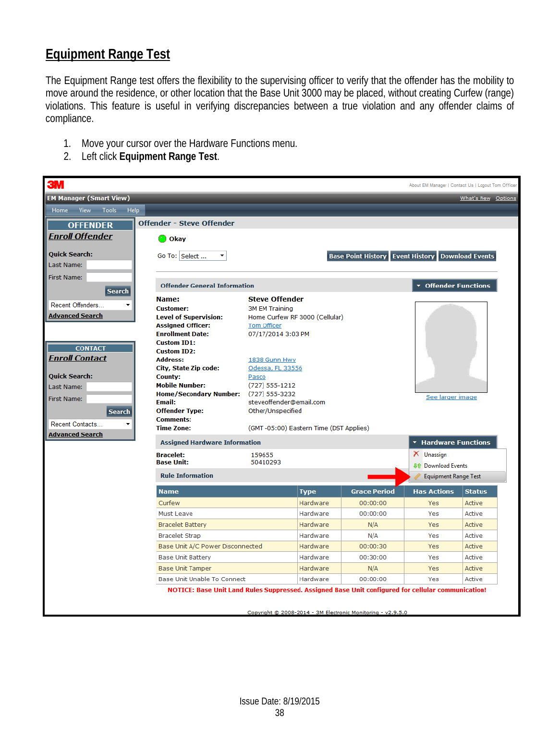
Task: Select the Base Unit Tamper rule row
Action: (x=327, y=568)
